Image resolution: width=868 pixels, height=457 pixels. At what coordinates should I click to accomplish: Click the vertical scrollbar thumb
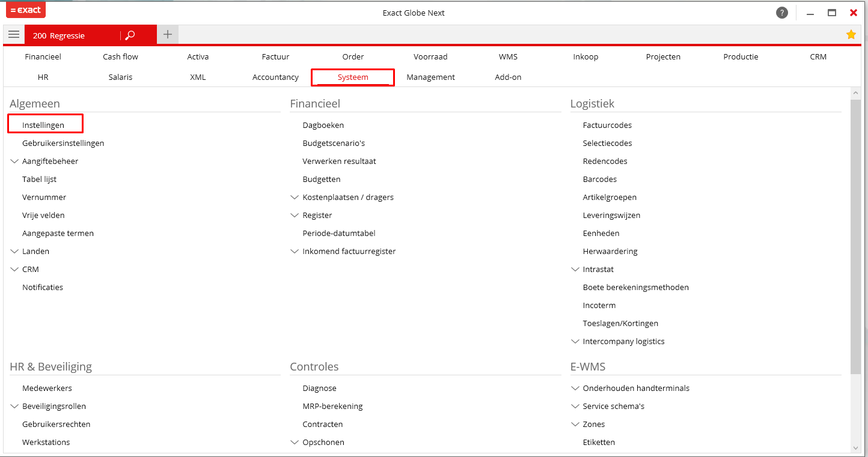click(x=855, y=234)
